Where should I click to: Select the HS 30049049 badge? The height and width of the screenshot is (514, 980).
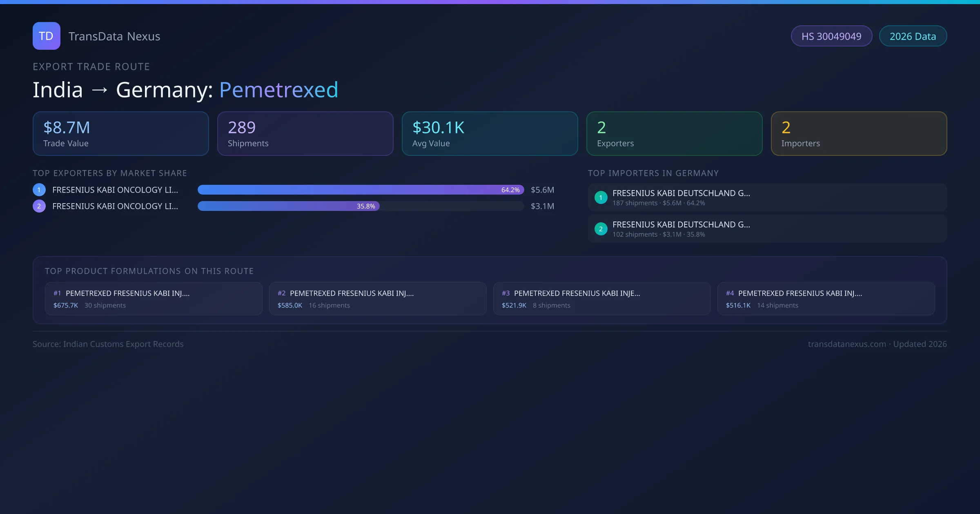click(x=831, y=36)
